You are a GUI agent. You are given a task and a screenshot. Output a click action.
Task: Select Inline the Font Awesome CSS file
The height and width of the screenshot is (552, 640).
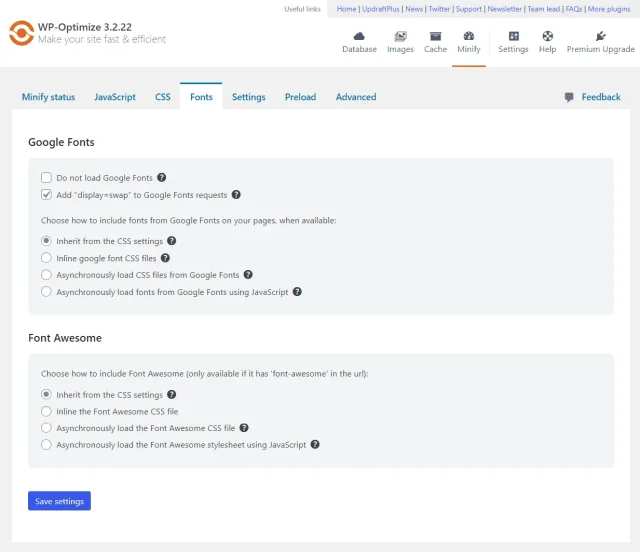(46, 411)
